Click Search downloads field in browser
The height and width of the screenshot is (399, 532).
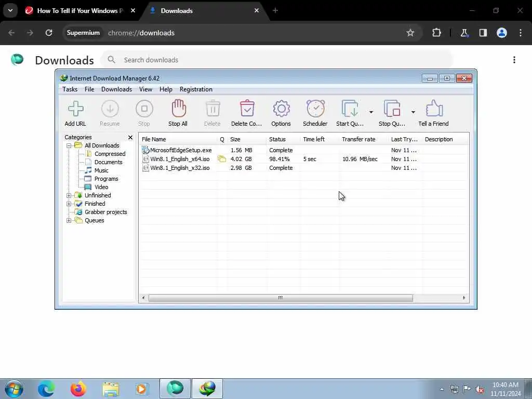276,60
